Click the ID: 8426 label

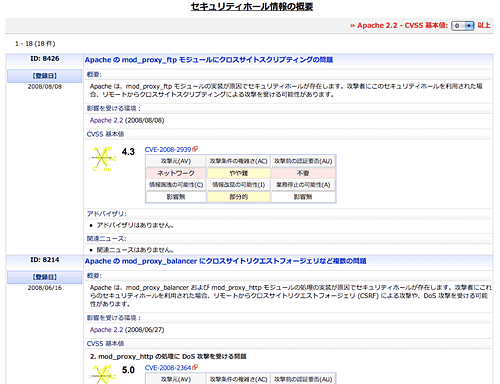coord(45,59)
